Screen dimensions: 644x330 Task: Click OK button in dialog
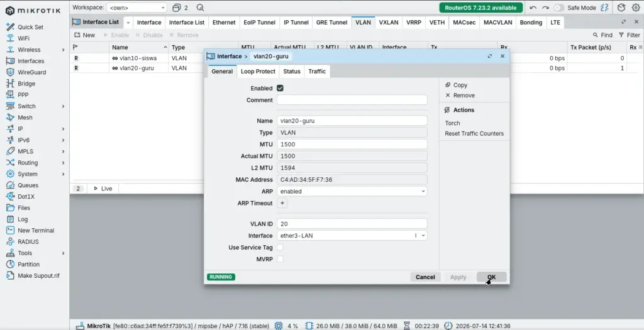[x=492, y=277]
